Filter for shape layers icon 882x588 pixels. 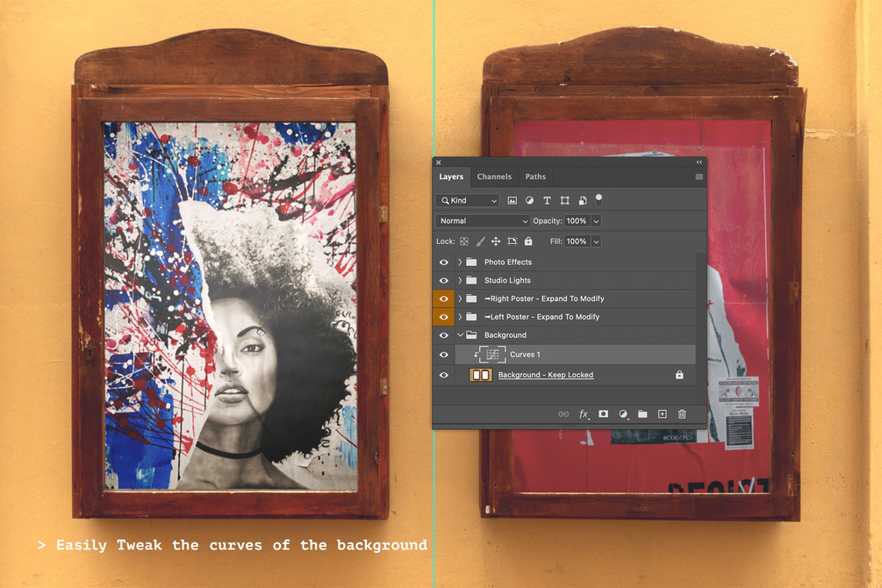coord(565,200)
